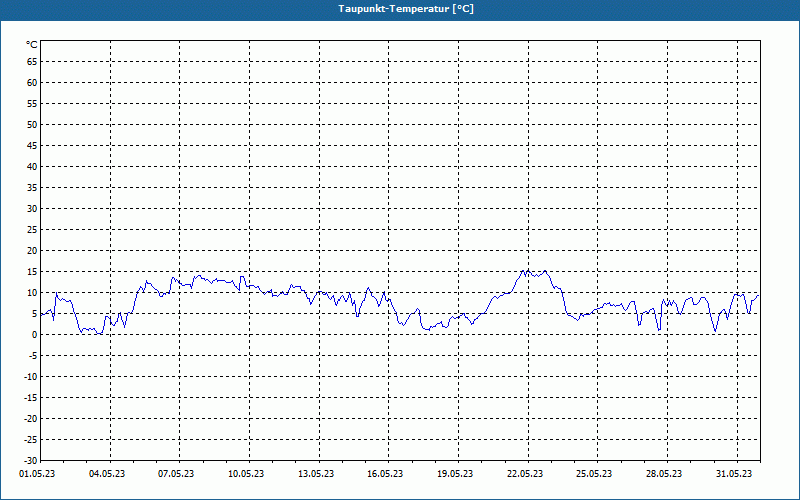Click the 01.05.23 date label
The image size is (800, 500).
(x=37, y=474)
